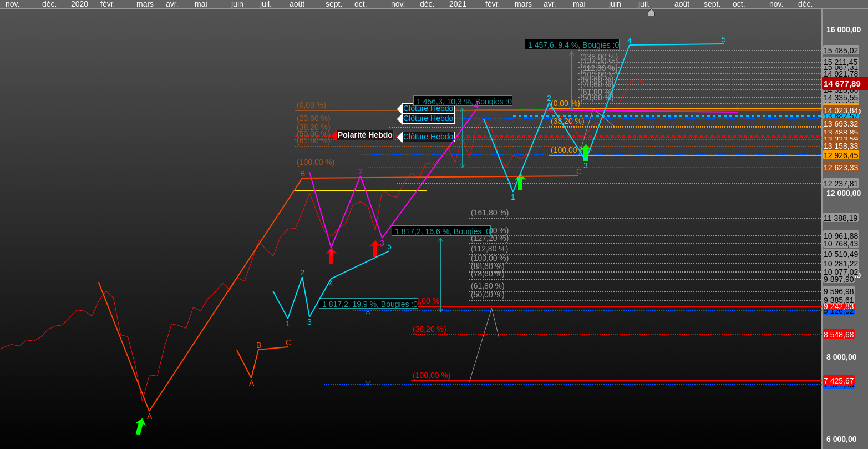Viewport: 868px width, 449px height.
Task: Click the 10 510,49 price level tag
Action: pyautogui.click(x=841, y=254)
